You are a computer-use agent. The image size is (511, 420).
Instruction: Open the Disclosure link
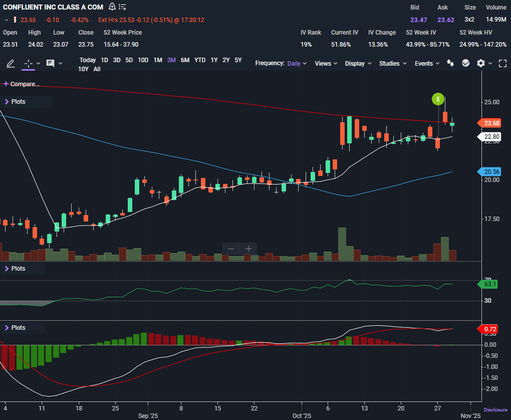(495, 409)
